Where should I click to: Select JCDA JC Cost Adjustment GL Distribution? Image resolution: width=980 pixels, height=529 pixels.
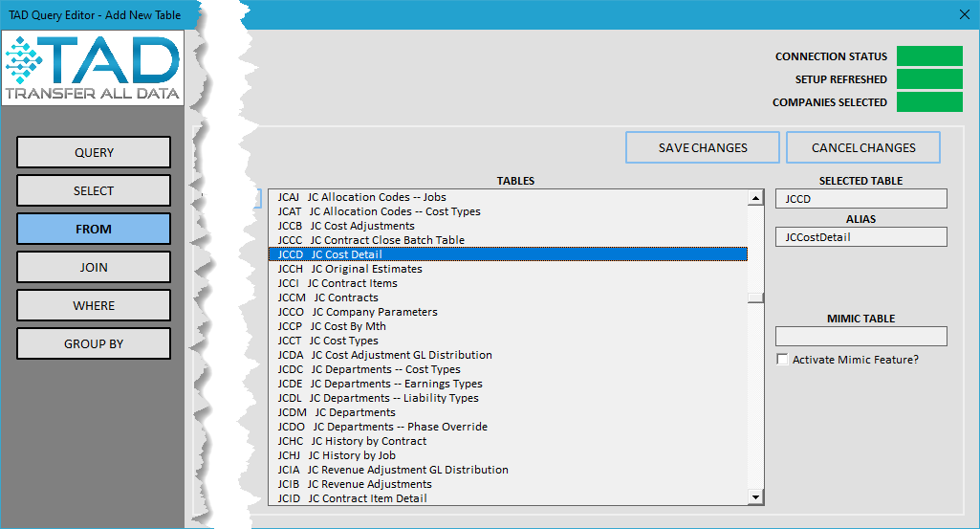tap(508, 355)
